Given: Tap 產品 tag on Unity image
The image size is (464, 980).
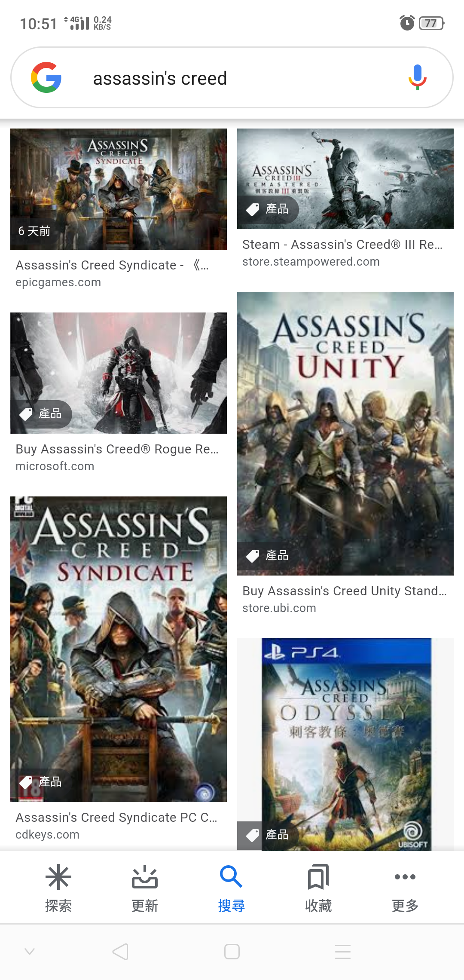Looking at the screenshot, I should click(268, 556).
